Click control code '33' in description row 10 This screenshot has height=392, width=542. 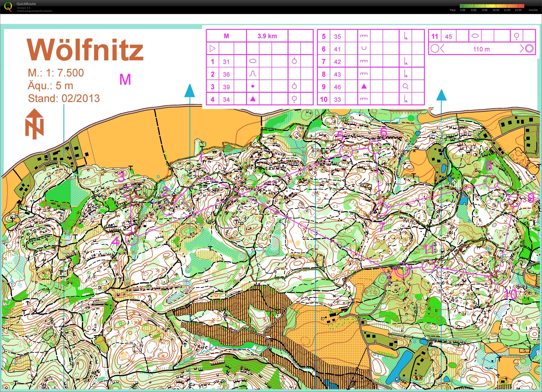pyautogui.click(x=337, y=100)
